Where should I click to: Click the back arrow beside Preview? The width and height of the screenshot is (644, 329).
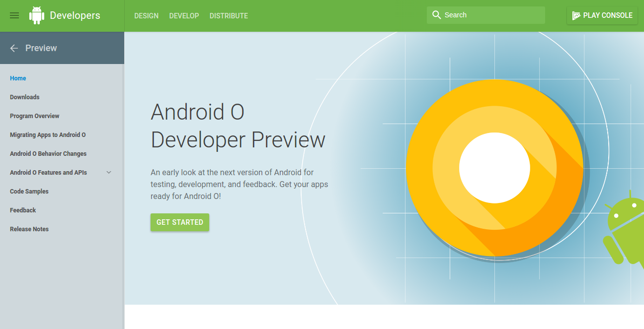tap(14, 48)
